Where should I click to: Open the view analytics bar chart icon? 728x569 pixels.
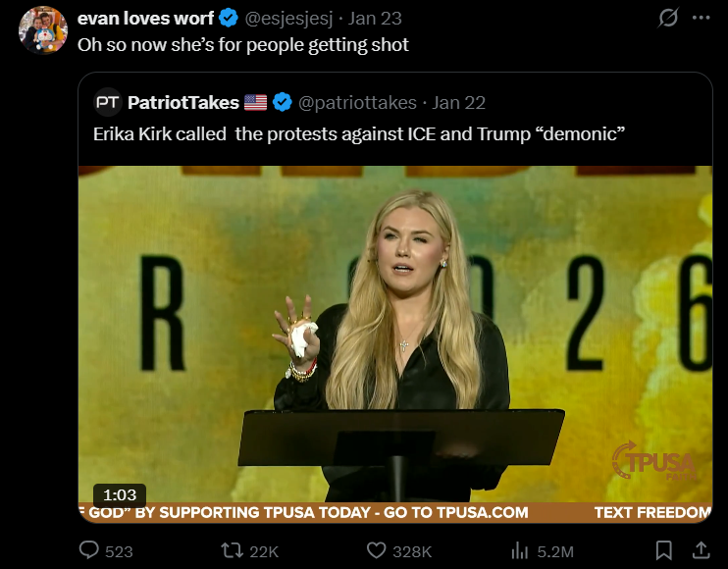[x=520, y=551]
